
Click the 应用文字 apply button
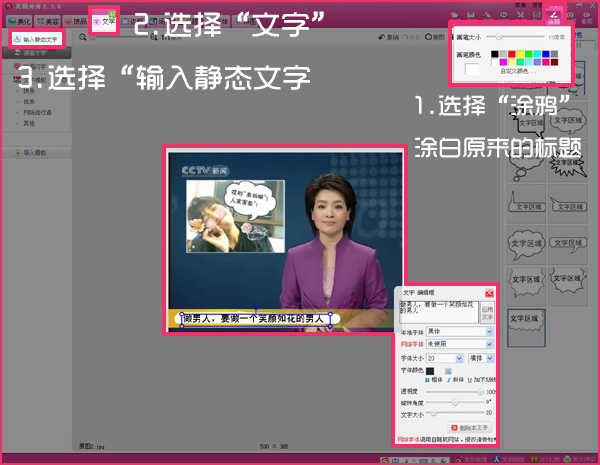tap(487, 312)
